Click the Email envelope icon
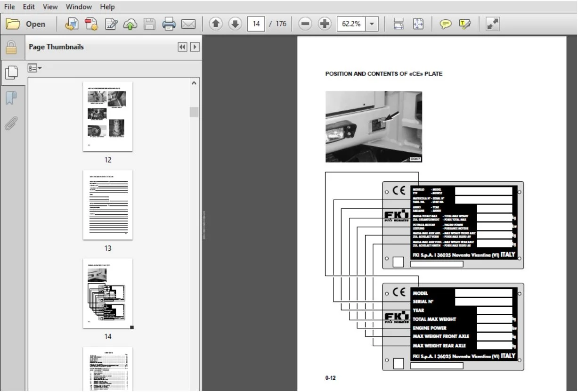The height and width of the screenshot is (392, 578). [x=188, y=24]
